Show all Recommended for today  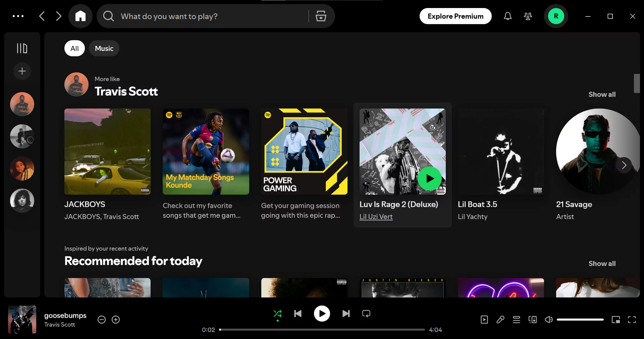click(x=602, y=264)
